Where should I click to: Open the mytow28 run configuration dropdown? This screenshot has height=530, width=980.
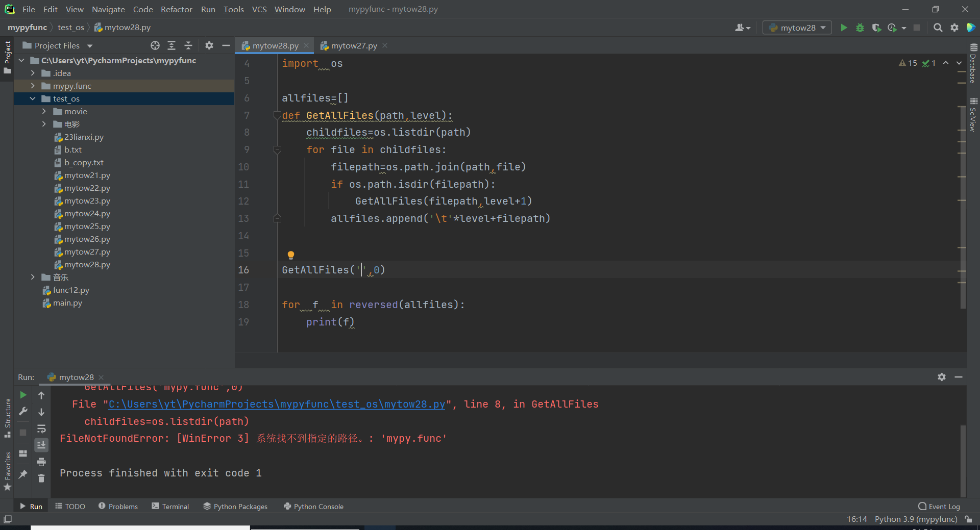click(x=797, y=28)
